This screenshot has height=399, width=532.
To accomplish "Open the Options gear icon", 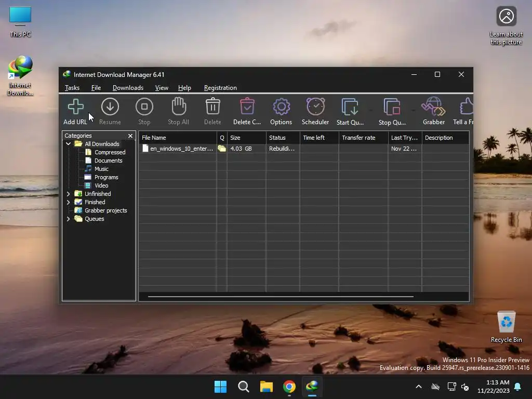I will 281,107.
